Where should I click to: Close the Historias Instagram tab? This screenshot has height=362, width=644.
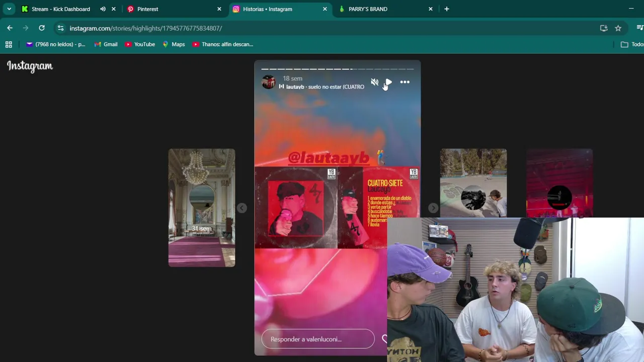pos(325,9)
